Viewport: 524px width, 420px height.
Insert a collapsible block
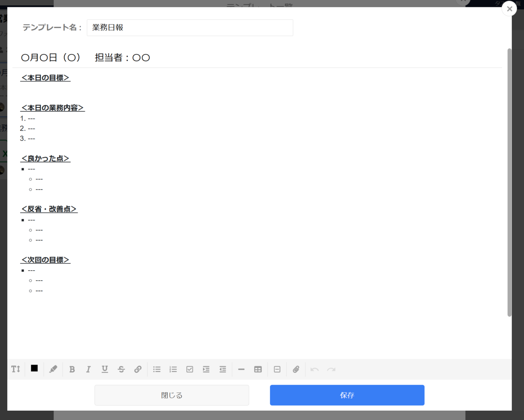tap(277, 369)
